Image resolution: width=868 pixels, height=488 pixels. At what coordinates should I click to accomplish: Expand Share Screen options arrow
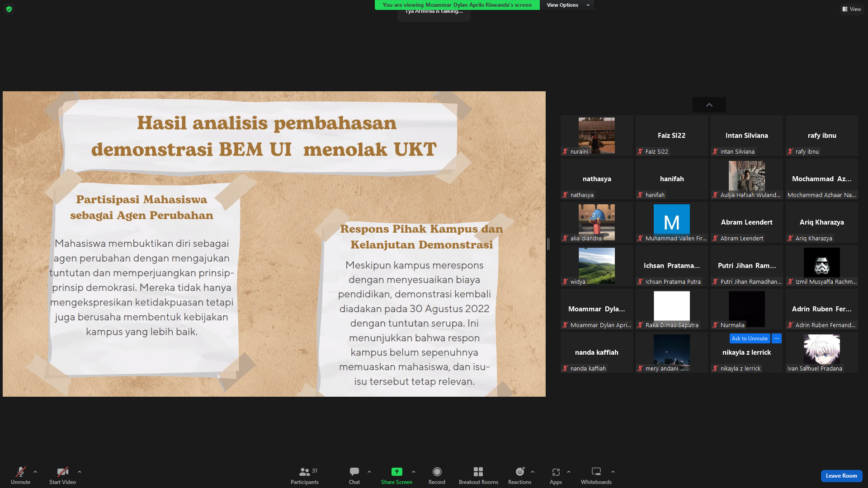pos(414,472)
